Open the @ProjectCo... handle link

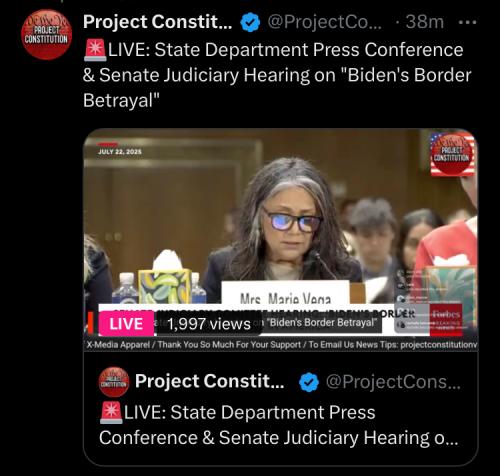pos(324,22)
